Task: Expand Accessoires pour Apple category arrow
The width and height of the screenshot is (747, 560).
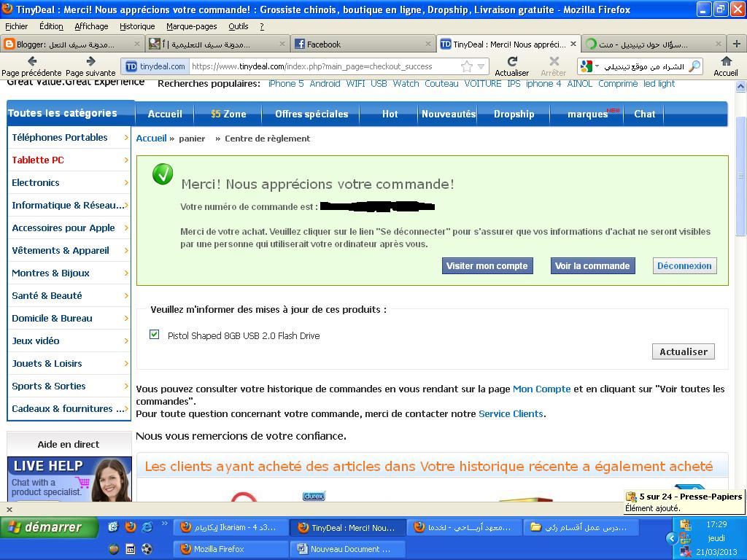Action: tap(126, 228)
